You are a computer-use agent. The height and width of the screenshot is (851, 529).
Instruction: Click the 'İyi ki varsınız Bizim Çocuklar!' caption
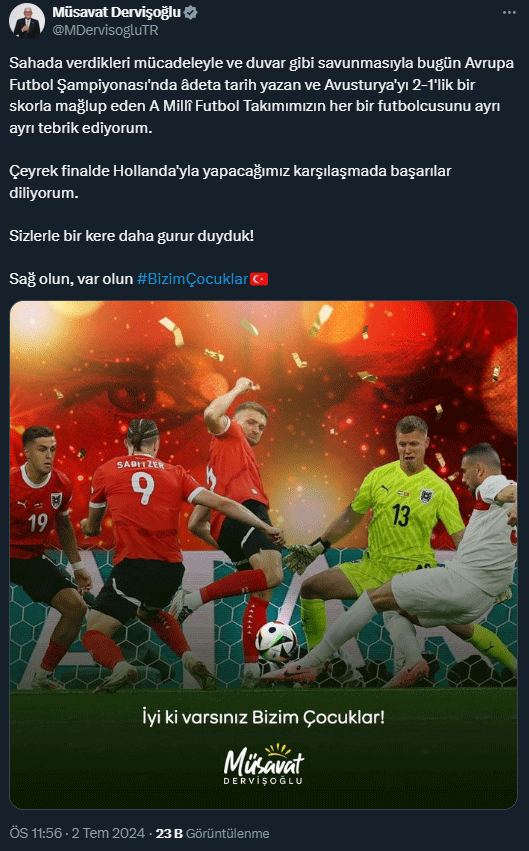coord(264,717)
